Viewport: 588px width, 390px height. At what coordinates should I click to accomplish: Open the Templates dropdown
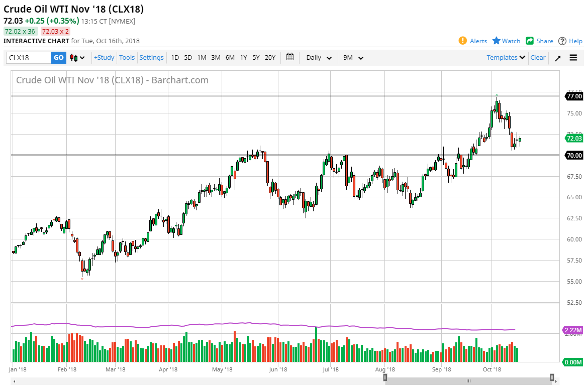point(505,57)
